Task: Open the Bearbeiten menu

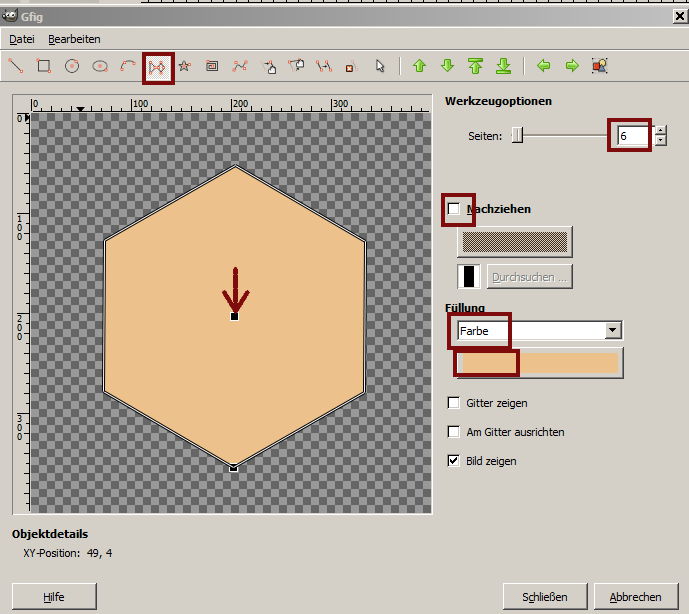Action: (74, 39)
